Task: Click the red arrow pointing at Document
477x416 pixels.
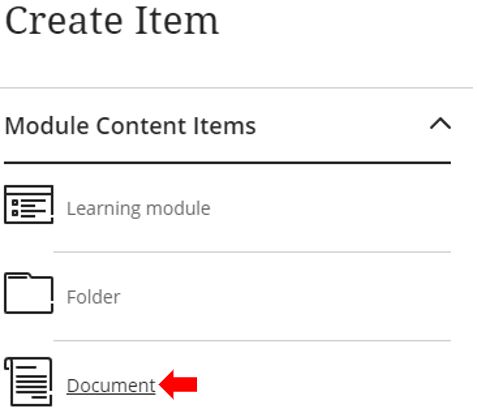Action: click(178, 384)
